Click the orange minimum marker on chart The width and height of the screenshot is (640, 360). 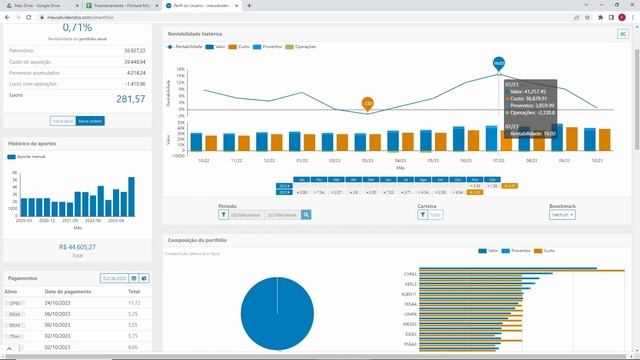(x=368, y=104)
